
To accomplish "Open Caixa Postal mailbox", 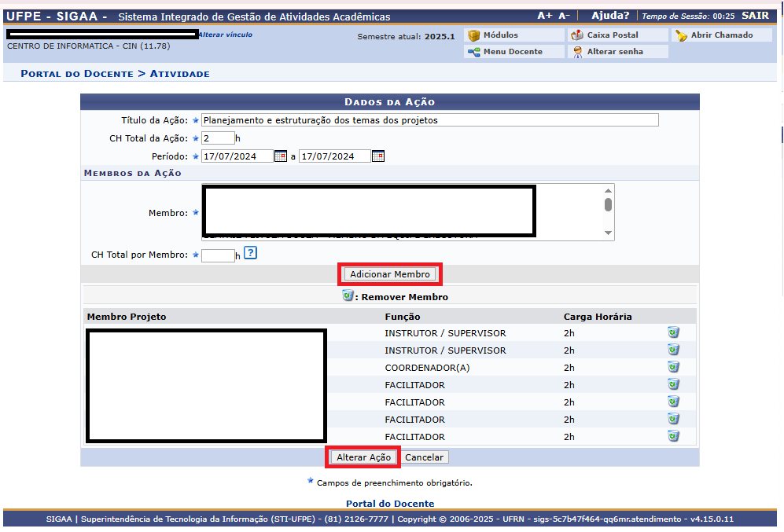I will 612,35.
